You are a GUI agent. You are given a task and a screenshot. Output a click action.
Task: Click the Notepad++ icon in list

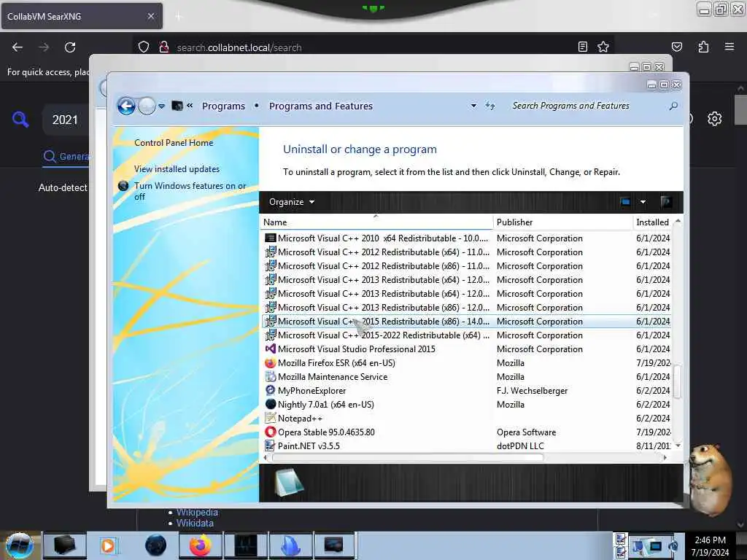[270, 418]
